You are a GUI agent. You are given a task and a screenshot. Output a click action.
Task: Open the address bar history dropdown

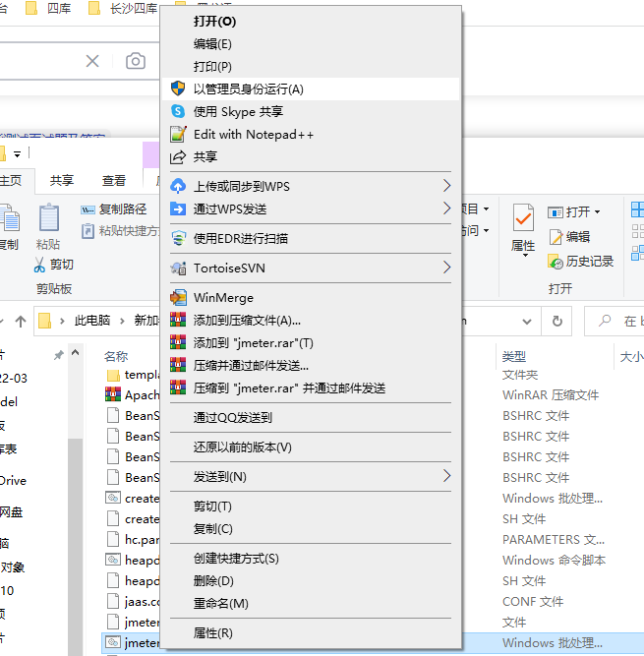[x=527, y=322]
